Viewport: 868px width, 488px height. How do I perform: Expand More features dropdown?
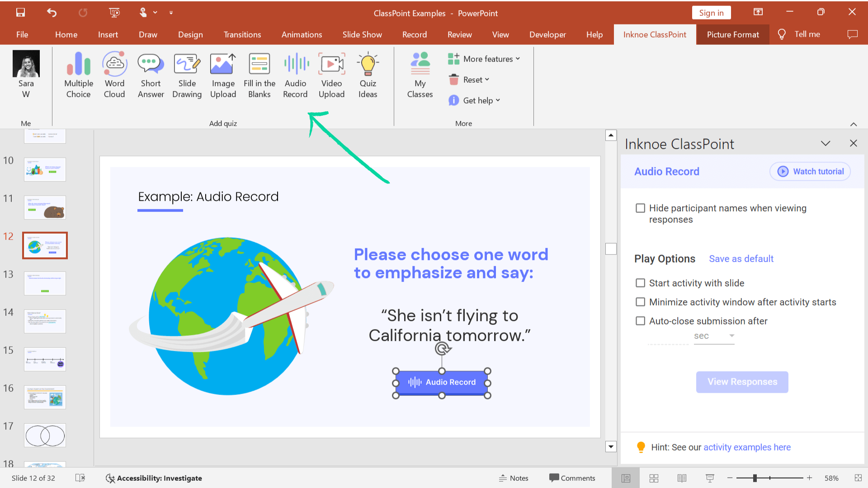tap(484, 58)
